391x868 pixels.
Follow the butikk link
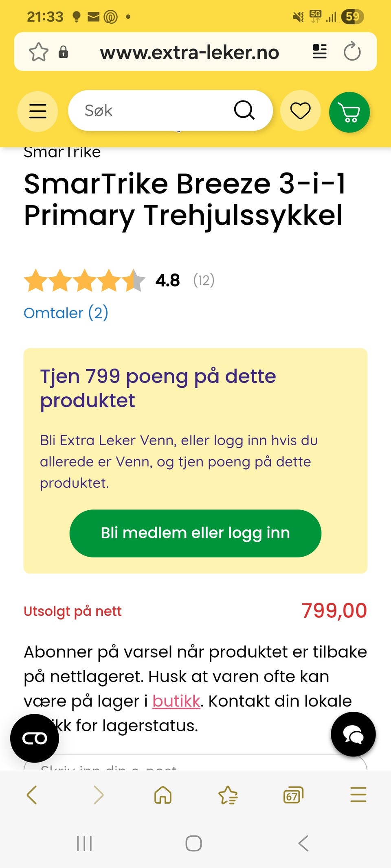(x=176, y=701)
